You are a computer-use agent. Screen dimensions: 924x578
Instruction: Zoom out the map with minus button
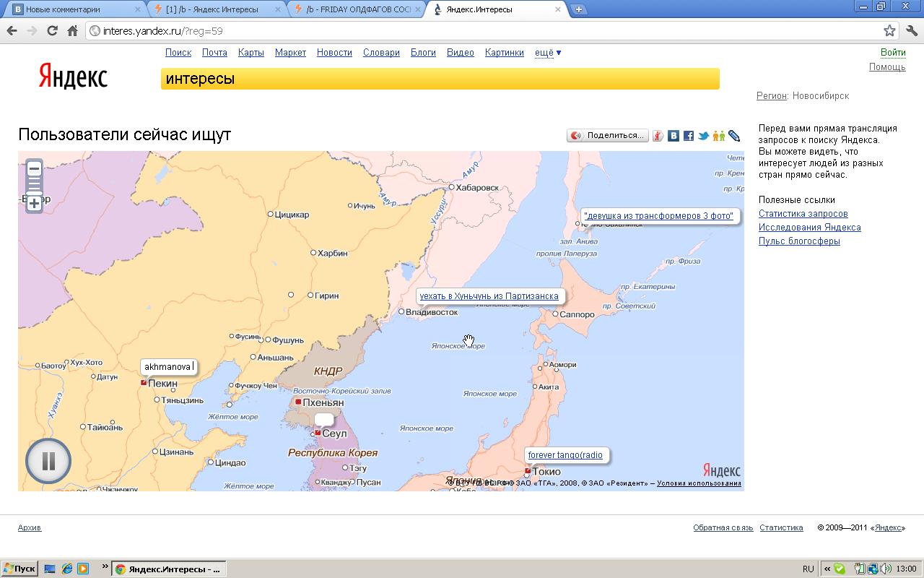(34, 170)
